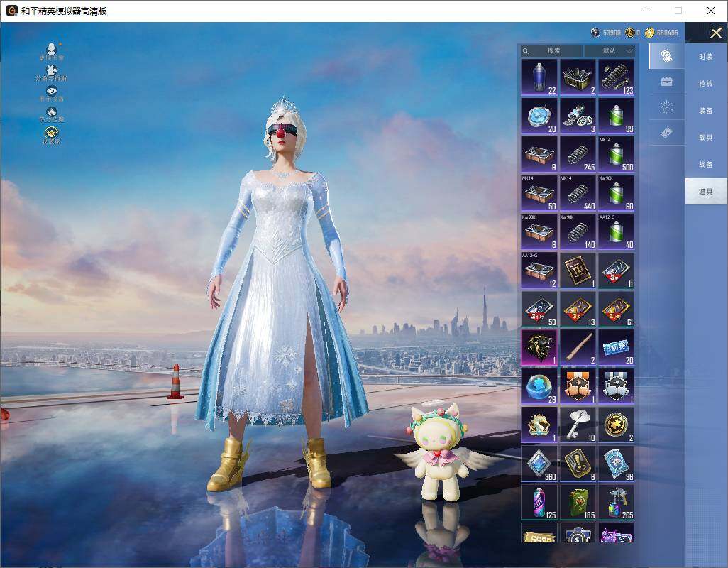
Task: Click the 660495 gold coin counter
Action: [x=662, y=33]
